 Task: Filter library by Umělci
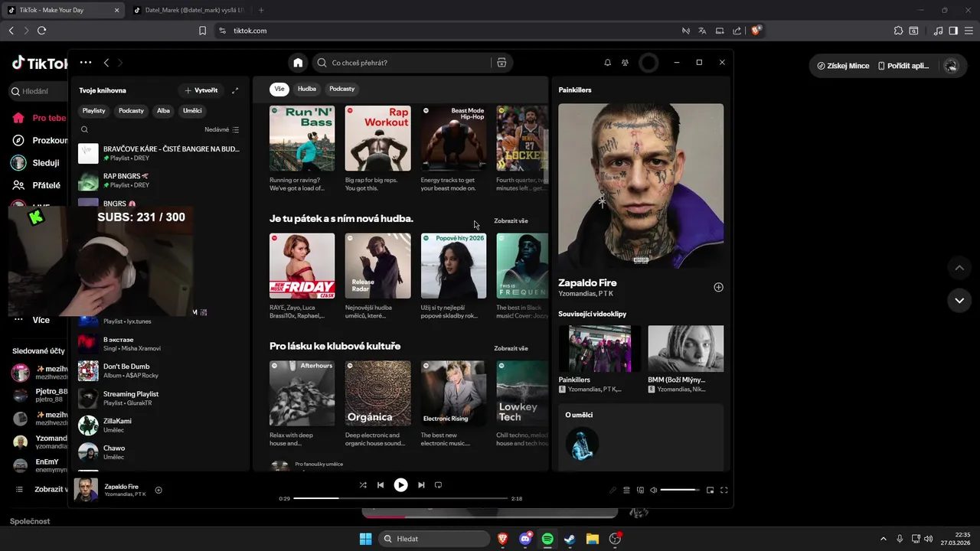coord(193,111)
